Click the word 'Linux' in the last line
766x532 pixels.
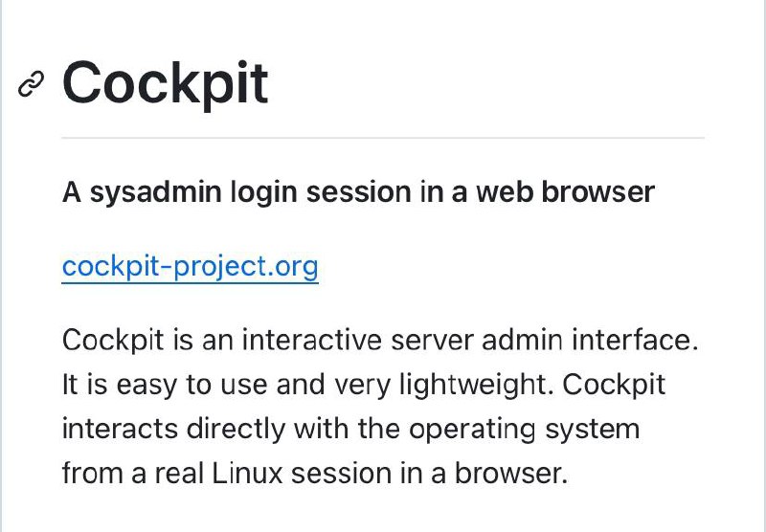248,474
